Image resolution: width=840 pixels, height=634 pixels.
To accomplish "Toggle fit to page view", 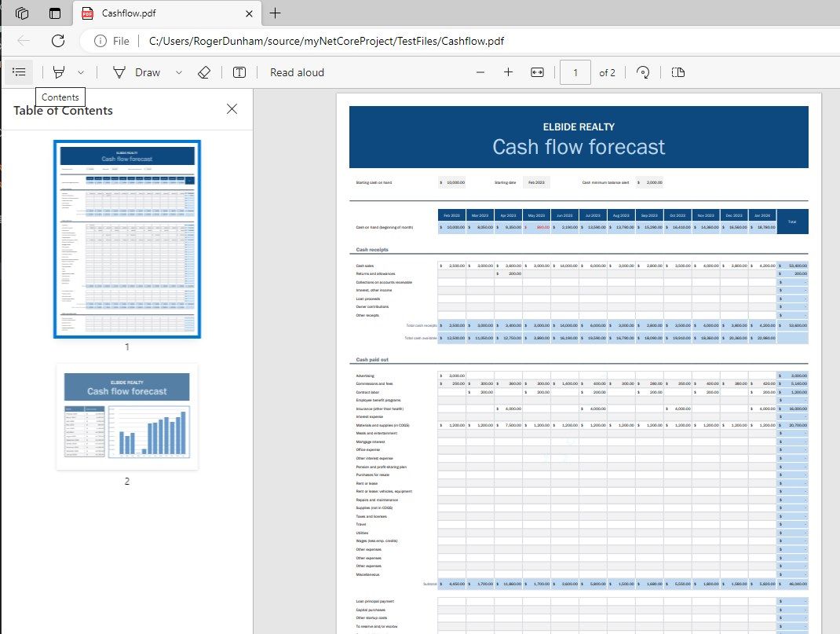I will coord(536,71).
